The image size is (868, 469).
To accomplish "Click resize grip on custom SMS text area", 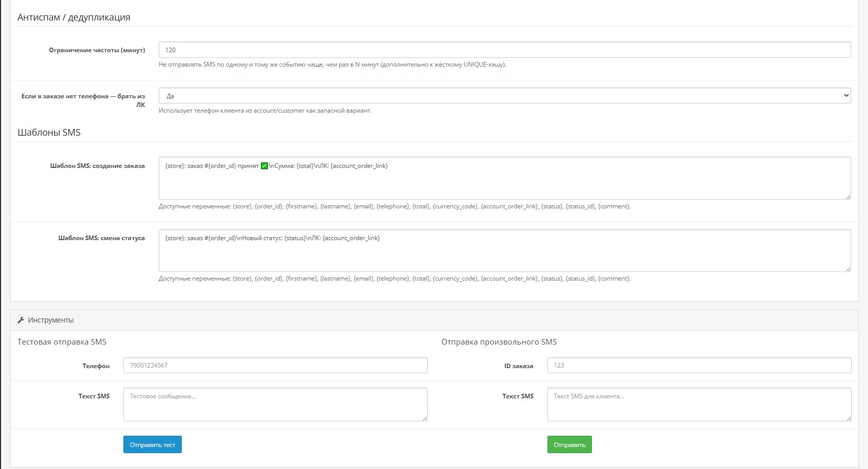I will (x=848, y=418).
